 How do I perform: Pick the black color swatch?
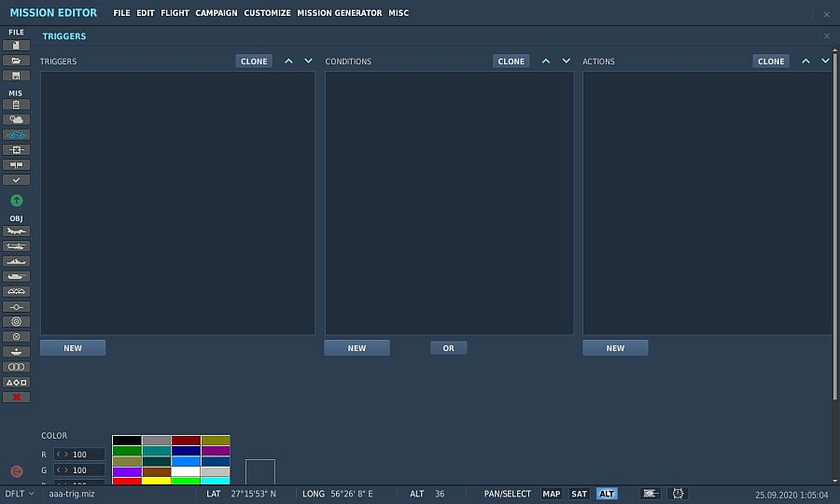click(x=127, y=441)
